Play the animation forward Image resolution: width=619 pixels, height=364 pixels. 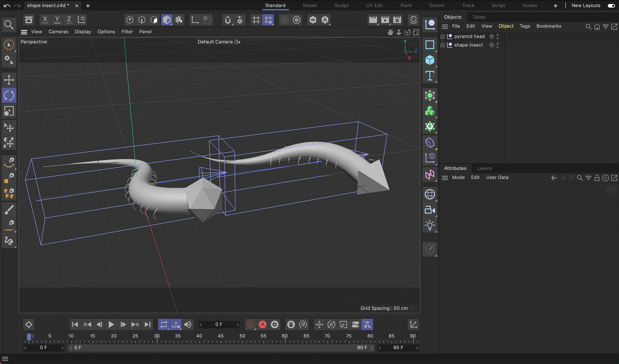click(x=111, y=325)
